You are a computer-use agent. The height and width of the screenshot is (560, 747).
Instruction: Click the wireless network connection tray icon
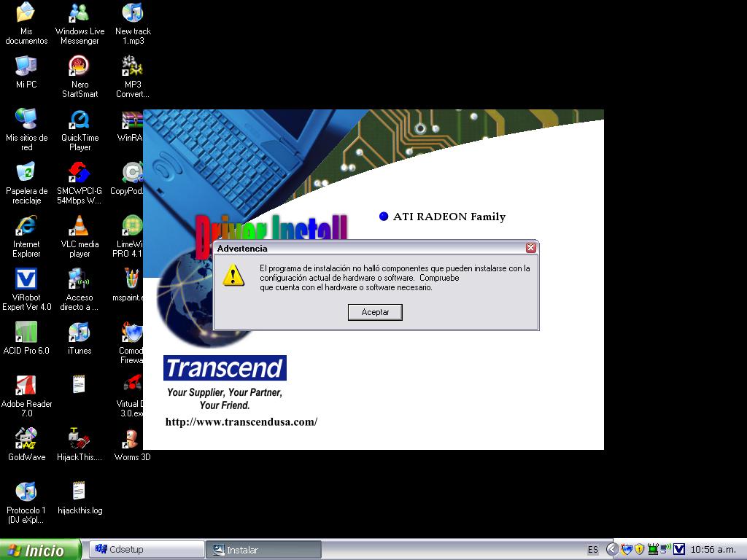tap(665, 550)
